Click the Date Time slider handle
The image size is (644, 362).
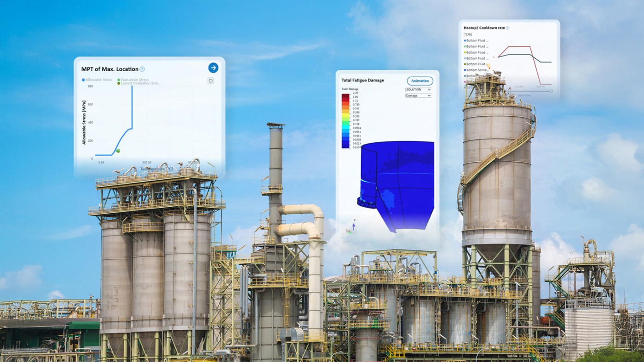552,91
